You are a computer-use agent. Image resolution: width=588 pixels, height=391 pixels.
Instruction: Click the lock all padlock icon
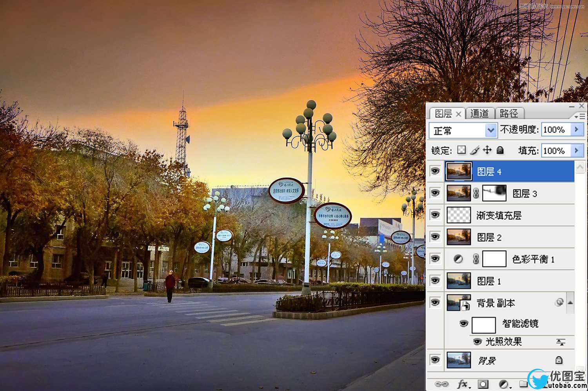click(x=500, y=150)
